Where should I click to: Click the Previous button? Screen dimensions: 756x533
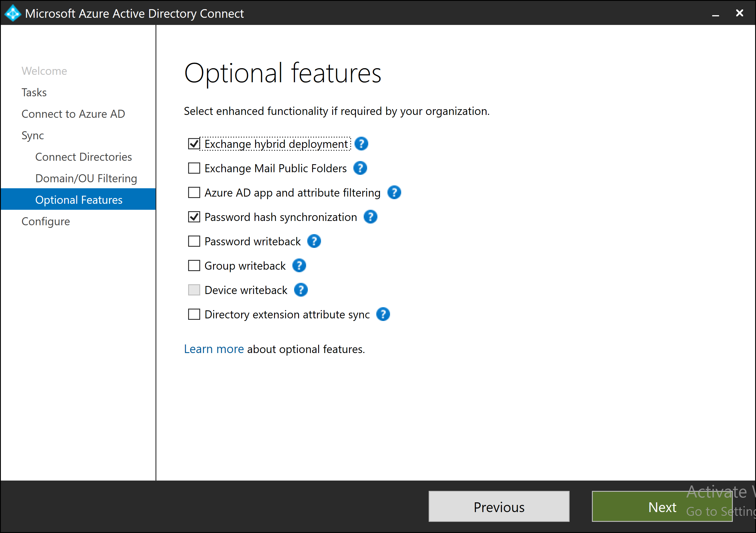coord(499,507)
